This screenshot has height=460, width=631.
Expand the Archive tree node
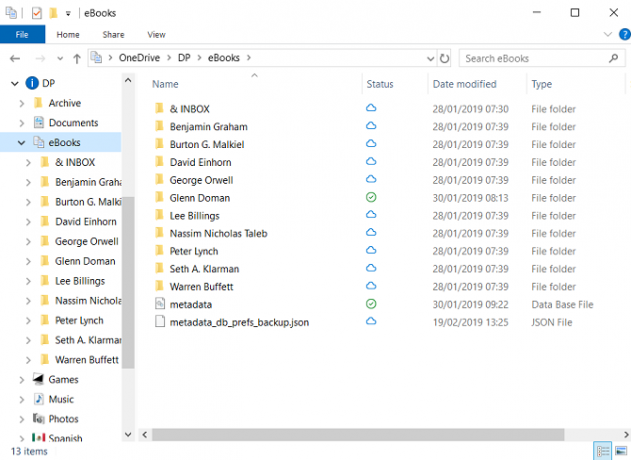tap(22, 103)
